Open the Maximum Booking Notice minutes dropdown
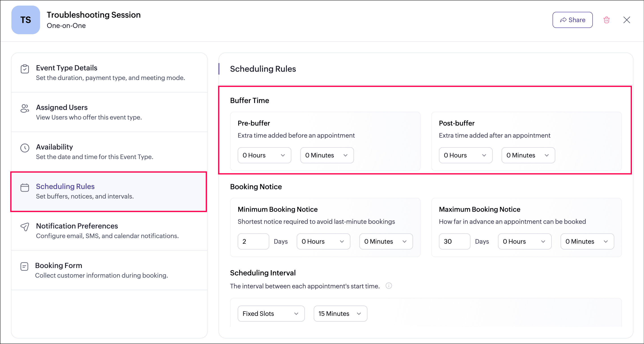Image resolution: width=644 pixels, height=344 pixels. pyautogui.click(x=587, y=241)
